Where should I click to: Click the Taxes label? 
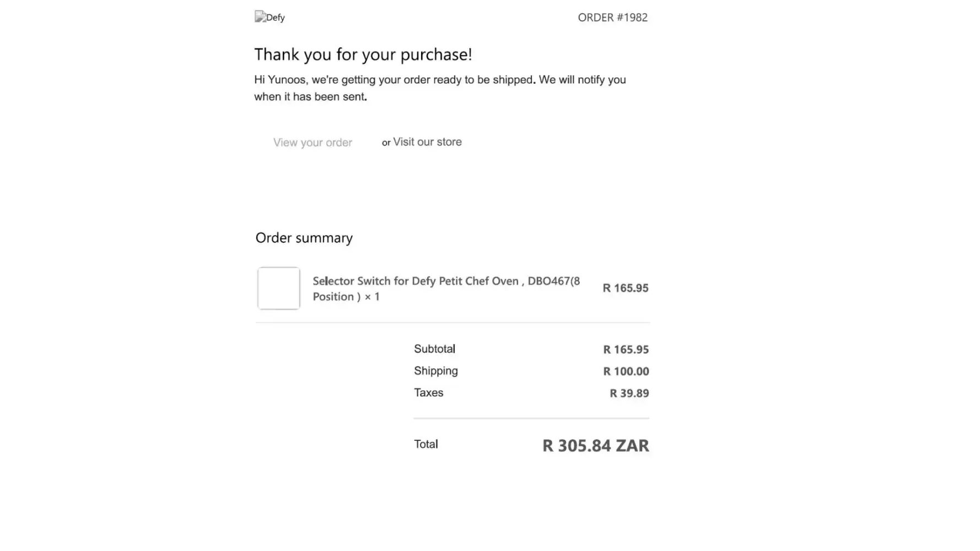pos(428,392)
